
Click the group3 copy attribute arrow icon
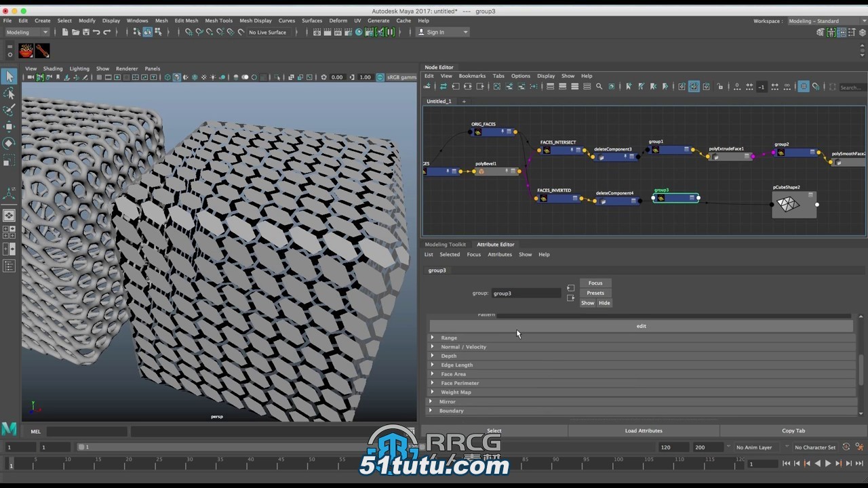pos(570,298)
